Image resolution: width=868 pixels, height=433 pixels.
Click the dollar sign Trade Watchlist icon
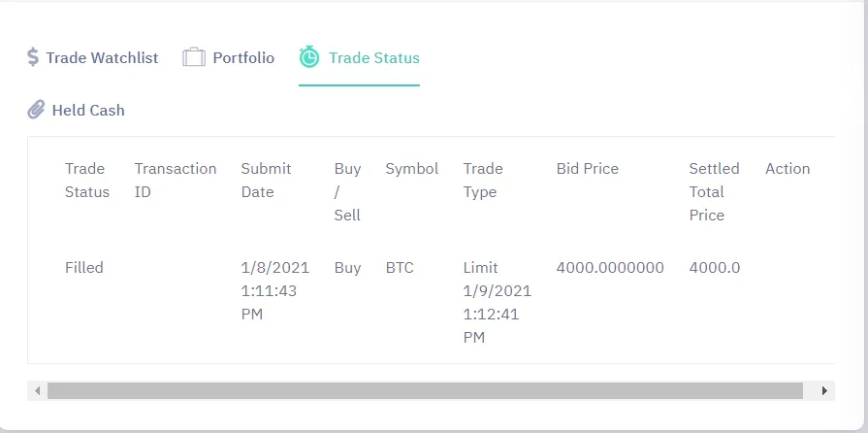click(33, 57)
